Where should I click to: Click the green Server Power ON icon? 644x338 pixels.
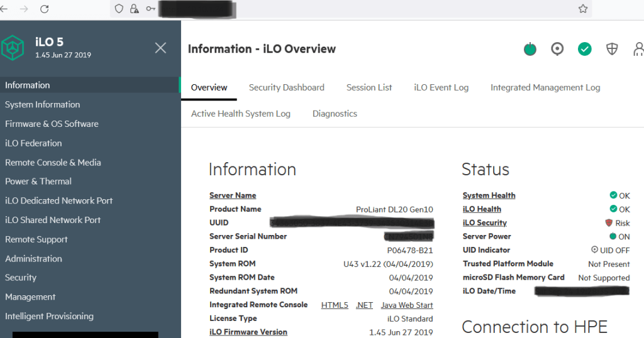(613, 236)
